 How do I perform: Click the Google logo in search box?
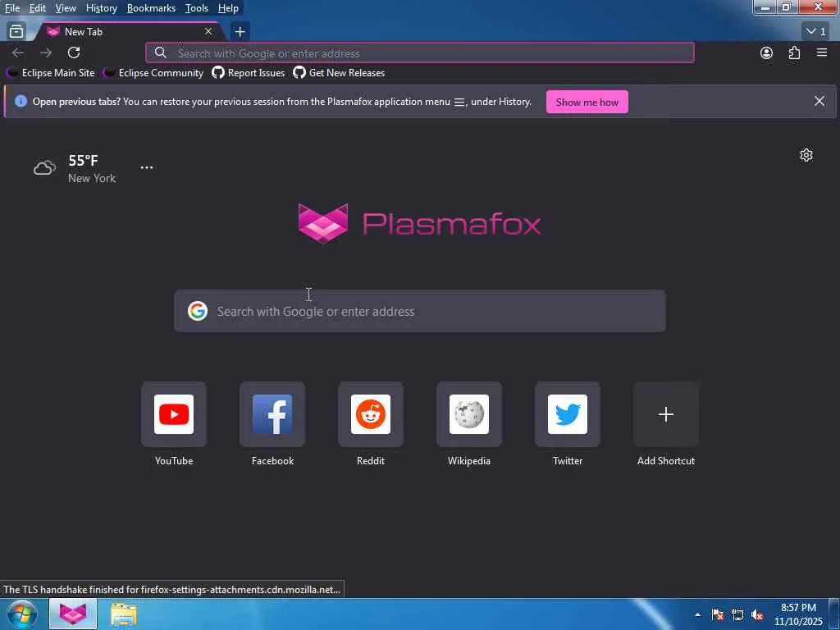click(x=198, y=311)
